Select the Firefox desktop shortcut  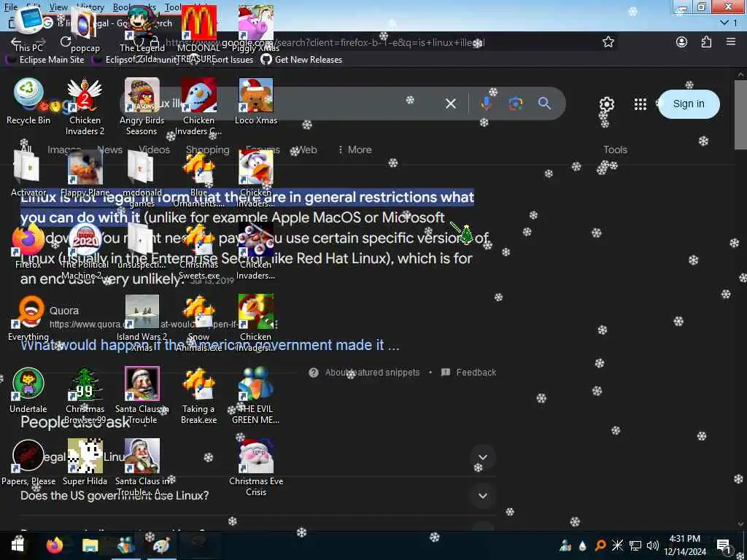point(28,245)
